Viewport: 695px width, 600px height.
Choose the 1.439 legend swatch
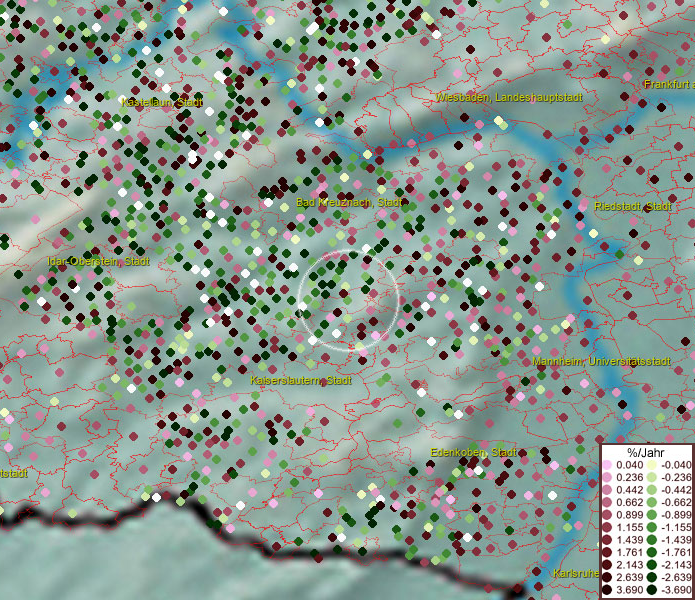[x=607, y=540]
